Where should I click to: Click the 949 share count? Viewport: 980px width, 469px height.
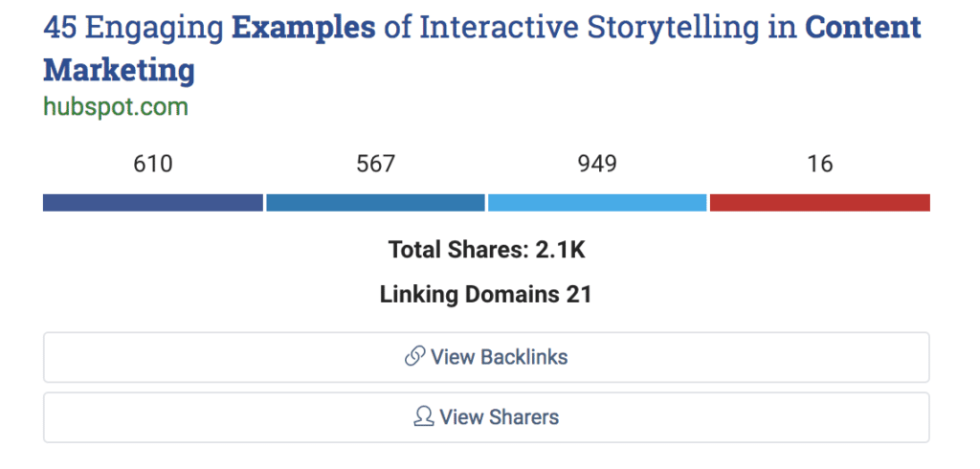point(597,165)
